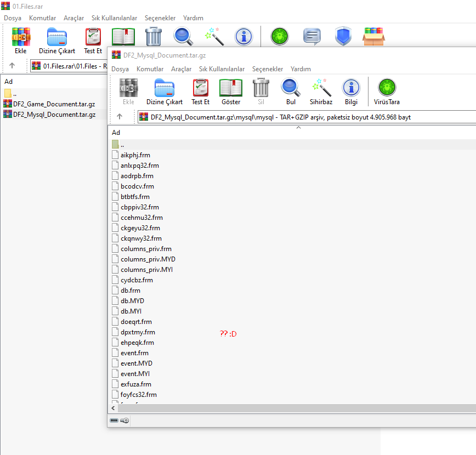
Task: Click Bilgi info icon
Action: 351,92
